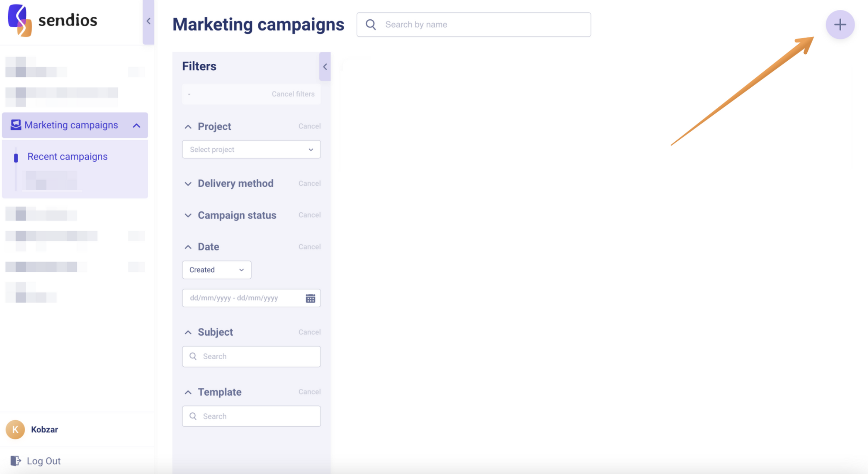Click the plus button to create campaign
Viewport: 868px width, 474px height.
[840, 25]
